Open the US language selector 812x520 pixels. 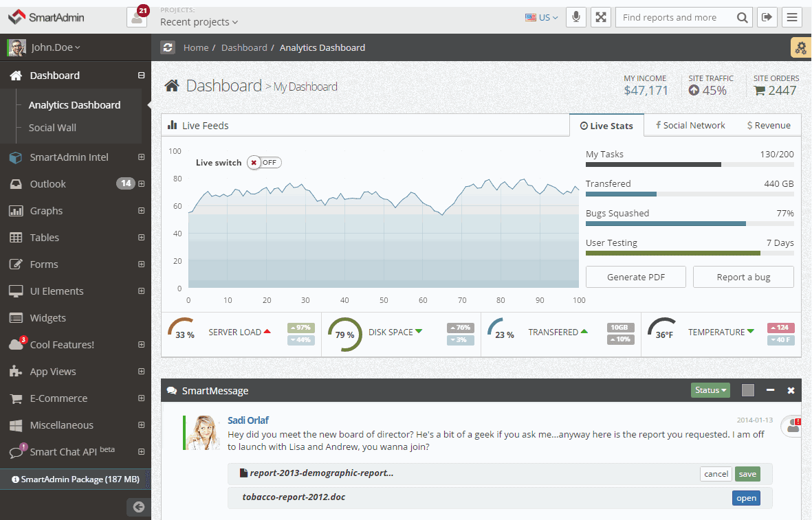(542, 17)
